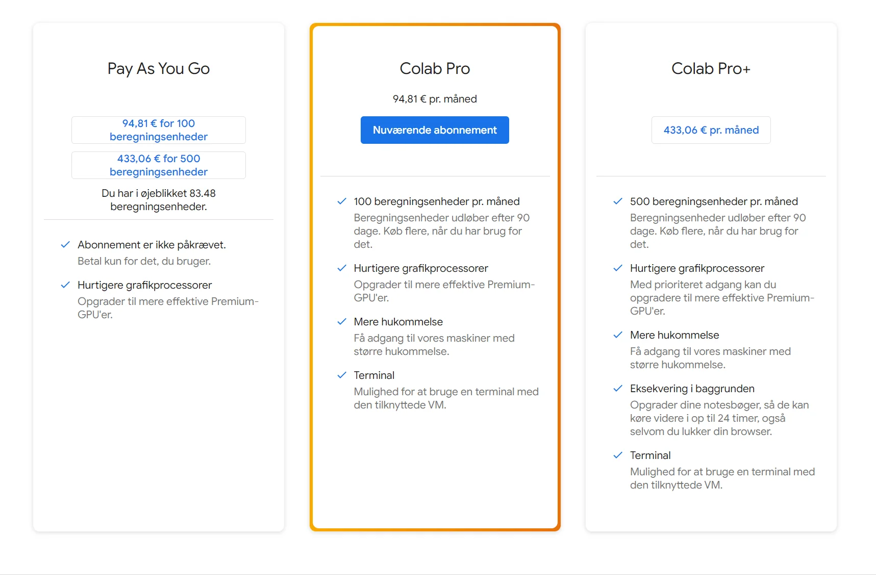
Task: Click the checkmark next to 'Terminal' in Colab Pro+
Action: [x=618, y=455]
